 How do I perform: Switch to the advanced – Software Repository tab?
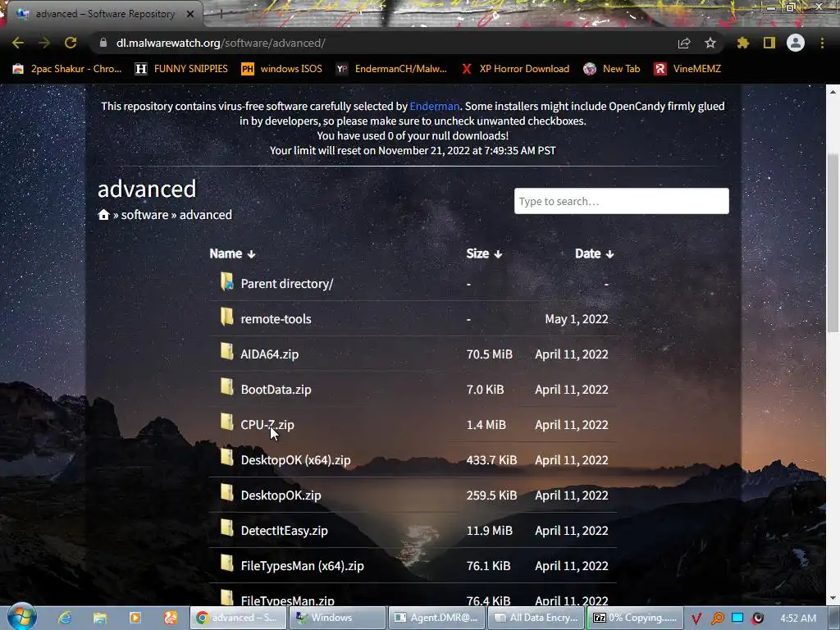pos(105,14)
